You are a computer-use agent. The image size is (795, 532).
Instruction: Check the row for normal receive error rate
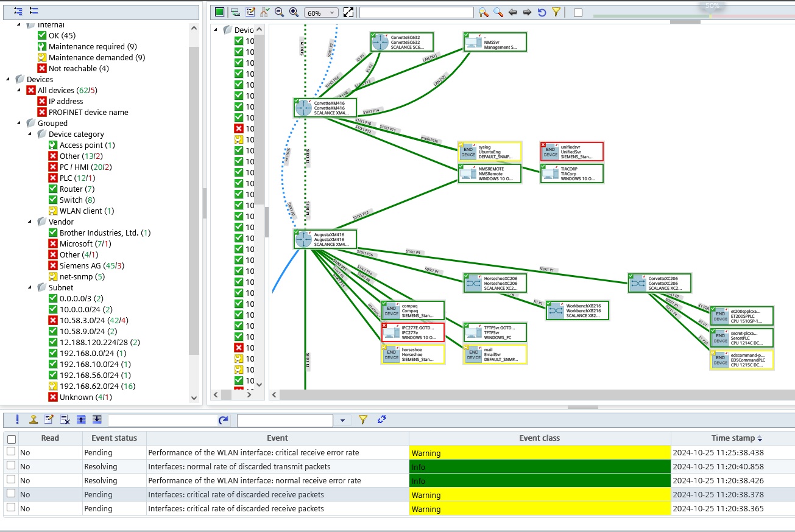point(11,480)
